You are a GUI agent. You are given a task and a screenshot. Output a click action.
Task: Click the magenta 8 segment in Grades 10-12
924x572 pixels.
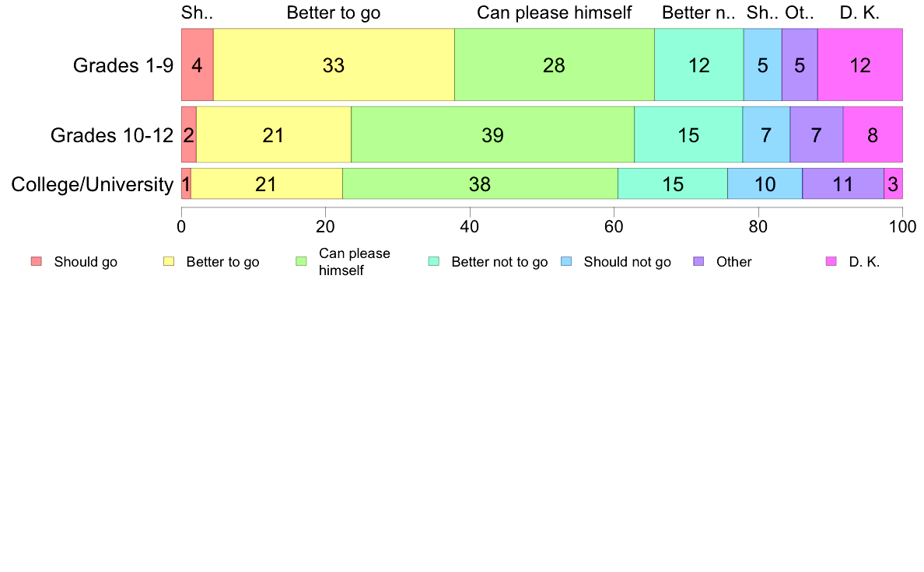[x=873, y=134]
